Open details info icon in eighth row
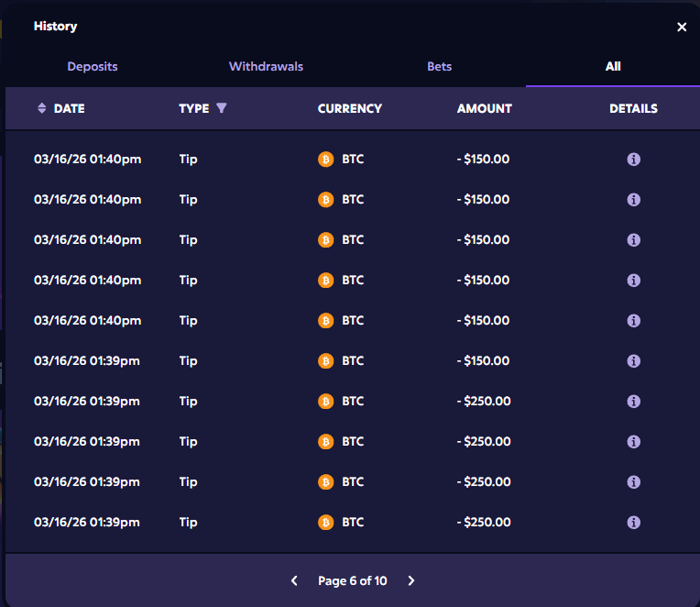This screenshot has width=700, height=607. [x=633, y=442]
